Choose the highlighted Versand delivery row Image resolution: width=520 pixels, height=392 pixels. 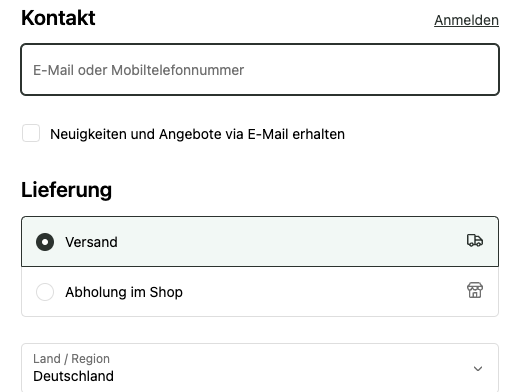[260, 242]
